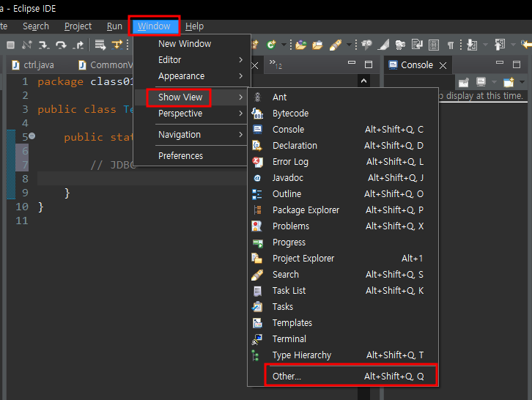Show the Outline view

pos(343,193)
